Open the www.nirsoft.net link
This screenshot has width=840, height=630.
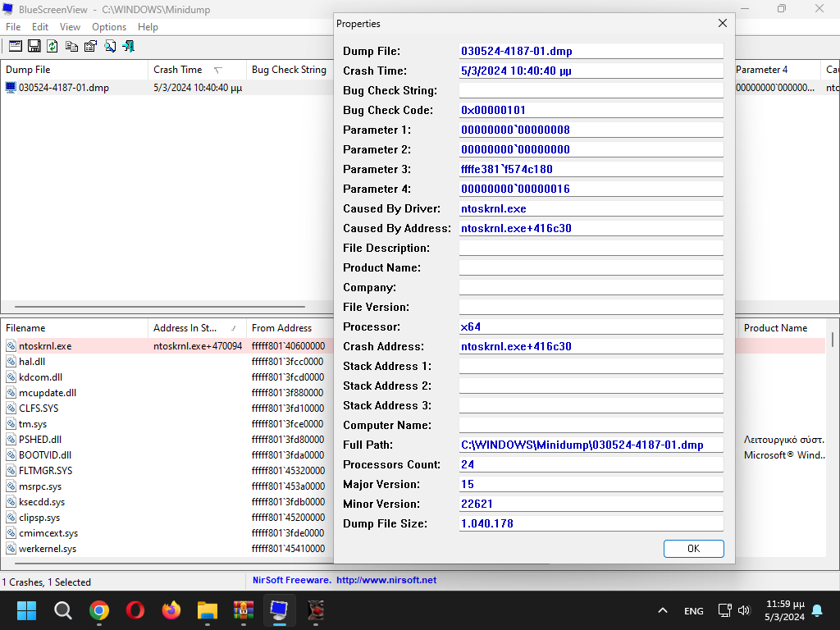point(386,580)
